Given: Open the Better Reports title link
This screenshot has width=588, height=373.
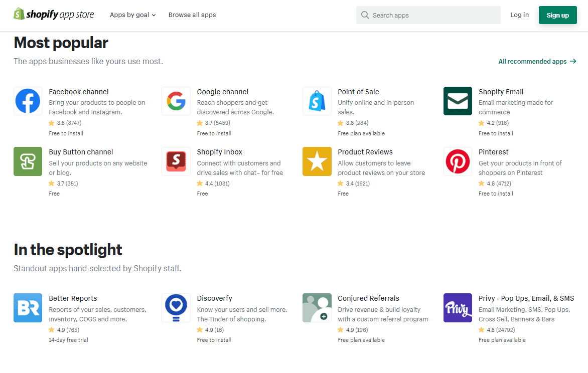Looking at the screenshot, I should pyautogui.click(x=73, y=298).
